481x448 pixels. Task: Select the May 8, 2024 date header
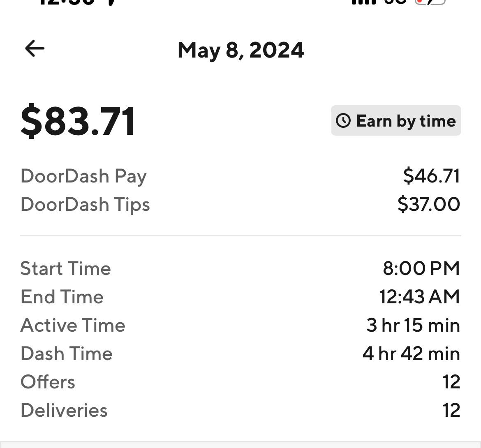(x=240, y=50)
